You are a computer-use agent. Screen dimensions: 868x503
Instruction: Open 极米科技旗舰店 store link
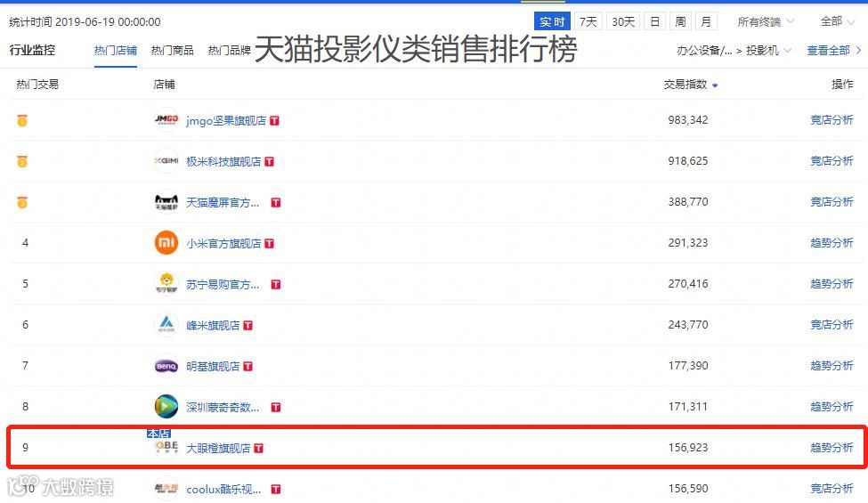223,161
